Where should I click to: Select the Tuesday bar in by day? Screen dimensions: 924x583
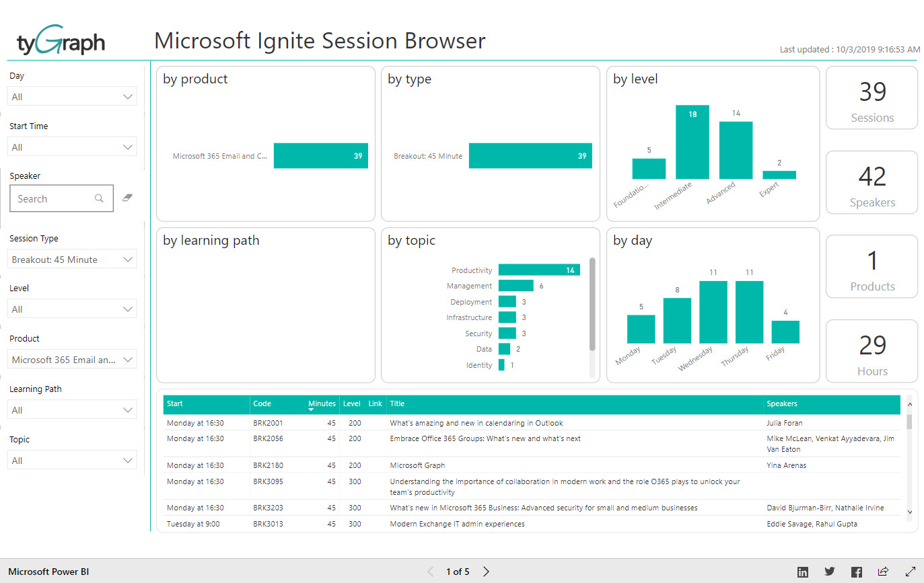(x=677, y=321)
